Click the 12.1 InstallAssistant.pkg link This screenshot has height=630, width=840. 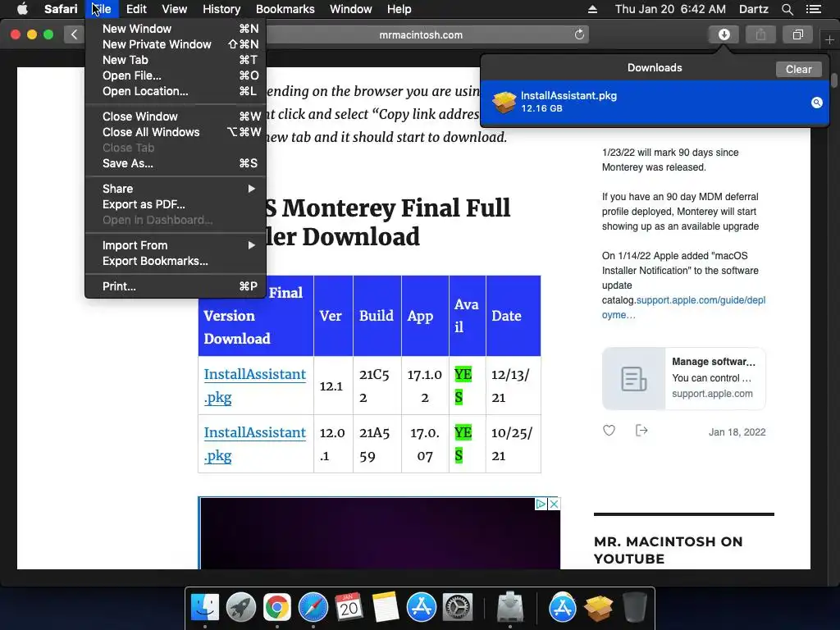[x=254, y=386]
